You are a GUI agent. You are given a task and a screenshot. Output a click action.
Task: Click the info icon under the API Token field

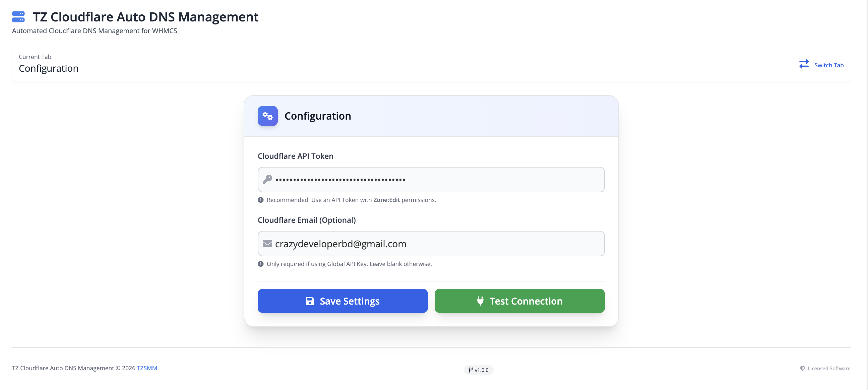(260, 199)
